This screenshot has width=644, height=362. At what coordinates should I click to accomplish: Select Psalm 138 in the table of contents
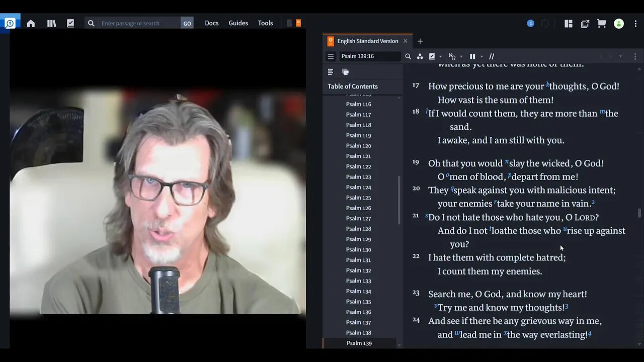click(x=359, y=333)
